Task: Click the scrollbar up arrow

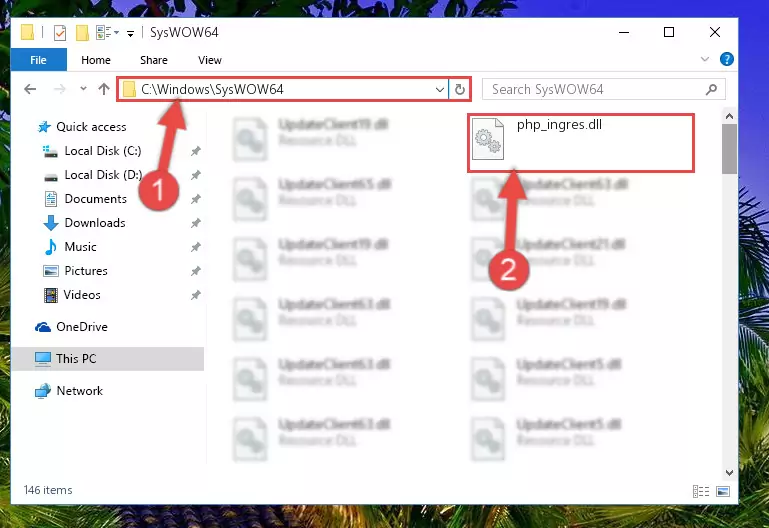Action: point(729,116)
